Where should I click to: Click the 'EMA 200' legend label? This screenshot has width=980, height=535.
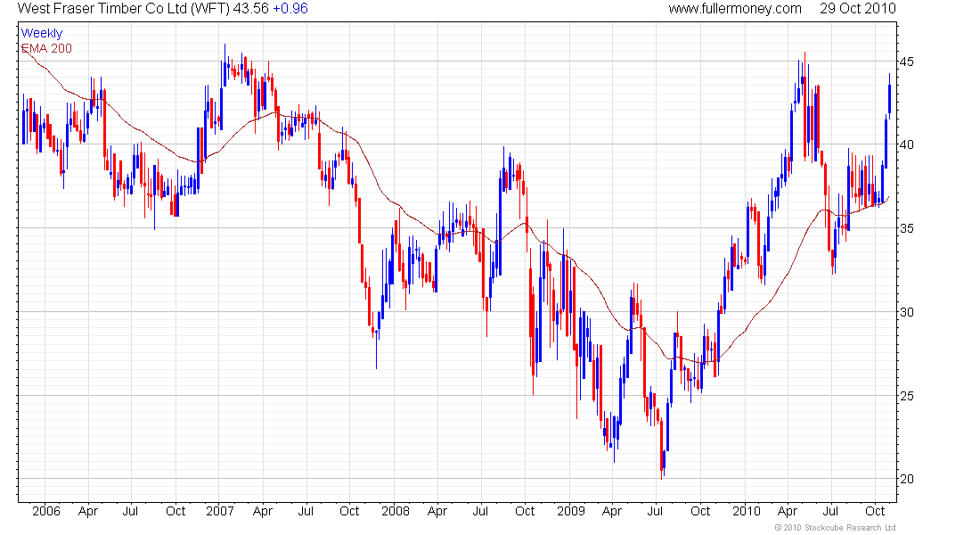(x=46, y=48)
